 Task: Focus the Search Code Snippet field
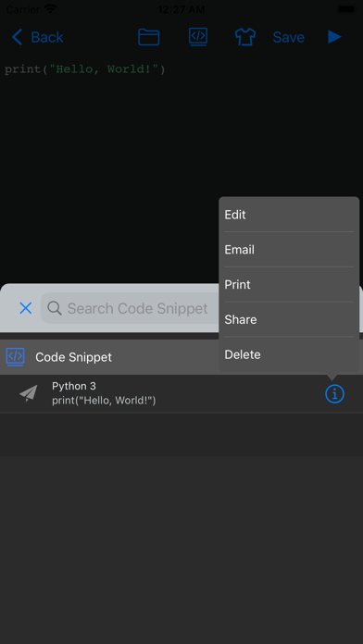(130, 308)
